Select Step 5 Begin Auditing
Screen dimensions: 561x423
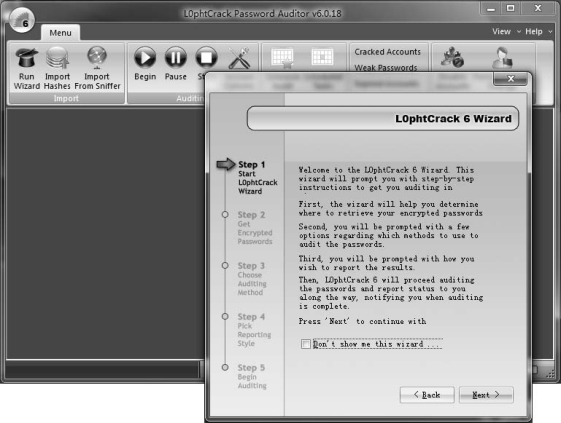pyautogui.click(x=252, y=376)
